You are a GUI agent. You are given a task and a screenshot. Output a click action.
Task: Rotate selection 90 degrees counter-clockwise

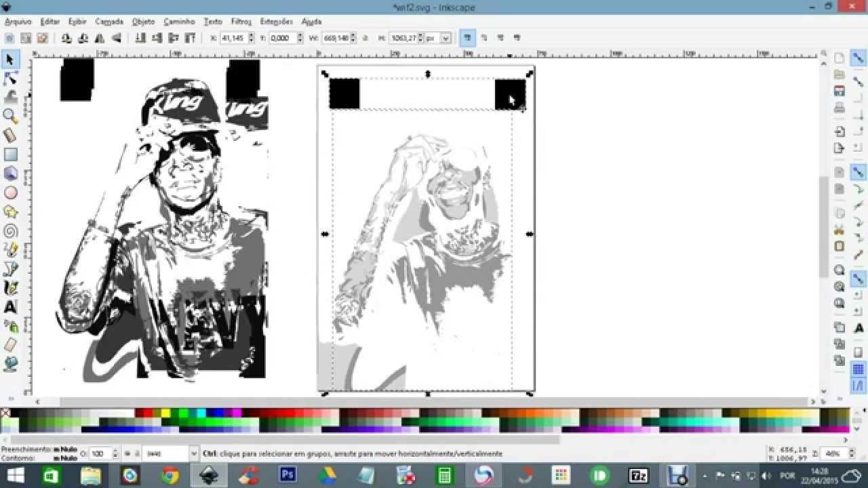[67, 38]
